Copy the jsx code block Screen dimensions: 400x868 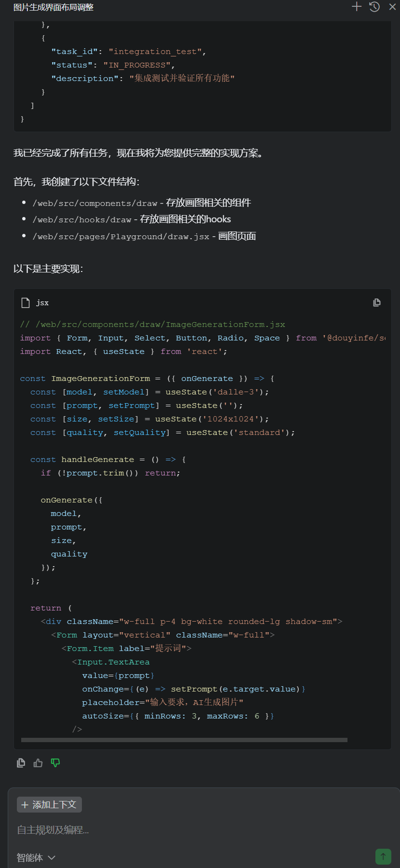(x=377, y=302)
